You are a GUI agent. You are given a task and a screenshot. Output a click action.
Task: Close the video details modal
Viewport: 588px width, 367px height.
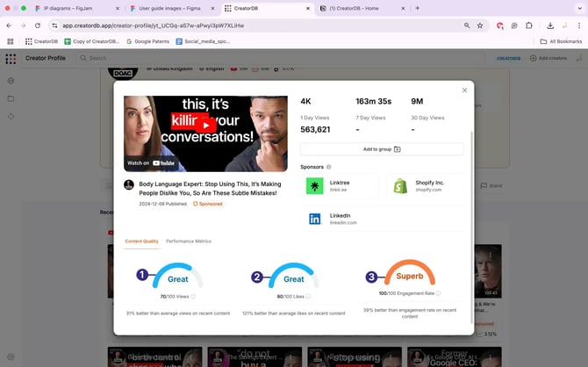tap(464, 90)
